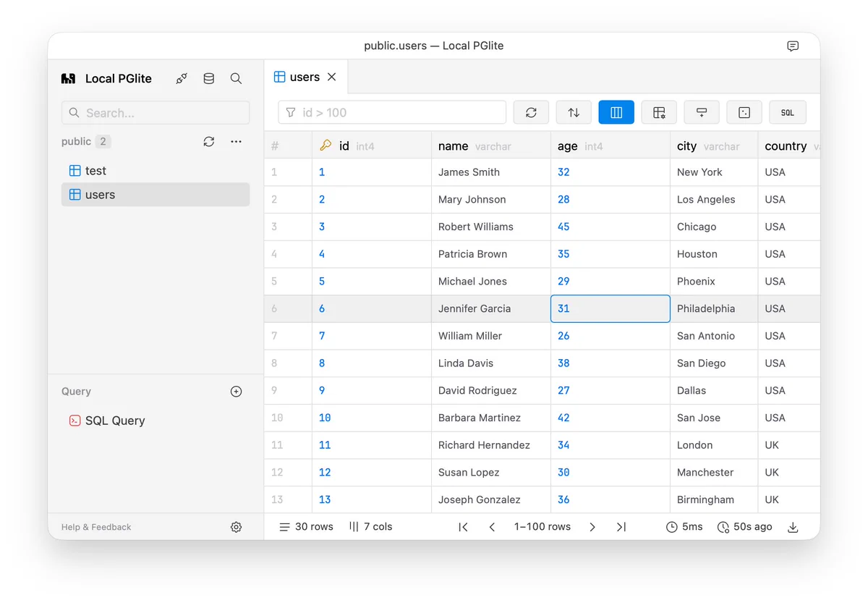The height and width of the screenshot is (603, 868).
Task: Select the Joseph Gonzalez name cell
Action: tap(491, 499)
